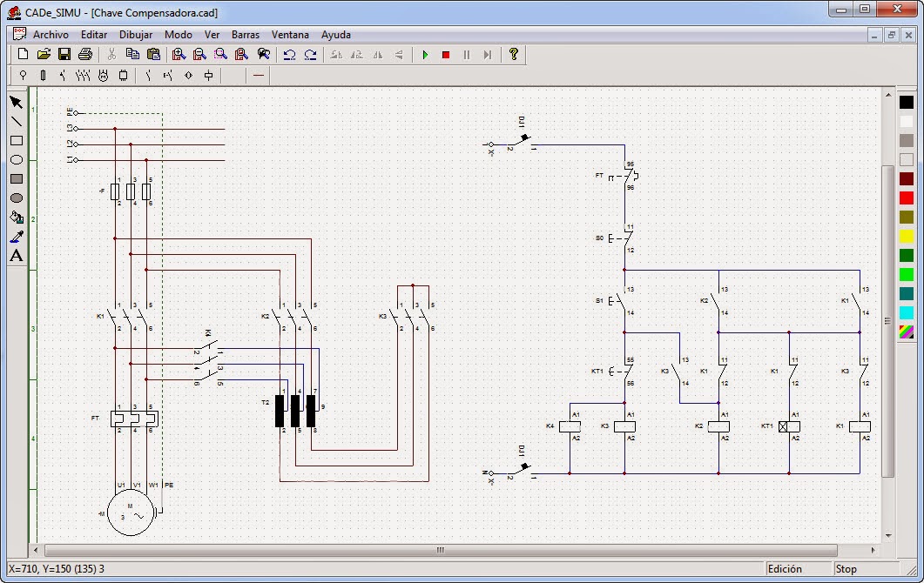Open the Editar menu
The width and height of the screenshot is (924, 583).
[x=94, y=35]
